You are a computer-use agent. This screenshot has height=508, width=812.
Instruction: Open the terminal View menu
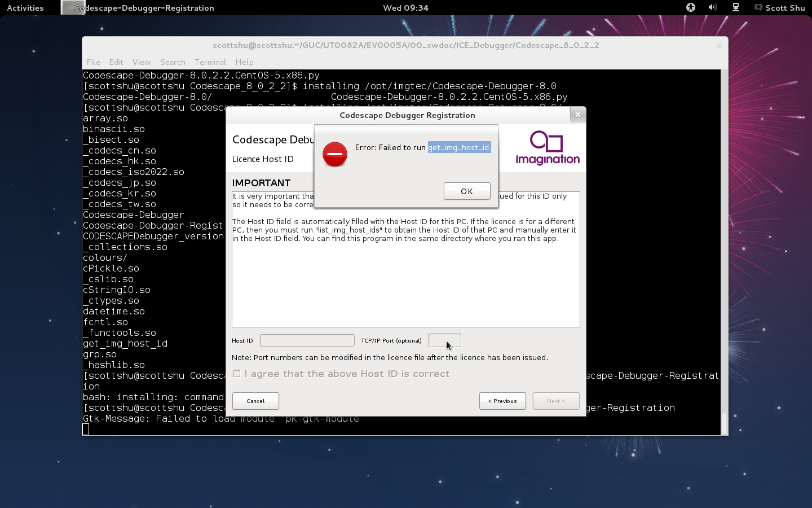coord(142,62)
